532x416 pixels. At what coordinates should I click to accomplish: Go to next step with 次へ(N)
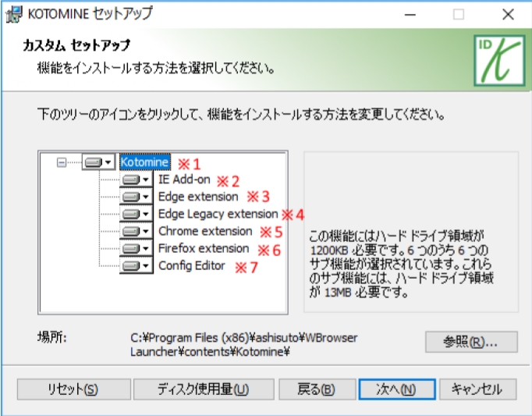pyautogui.click(x=397, y=389)
